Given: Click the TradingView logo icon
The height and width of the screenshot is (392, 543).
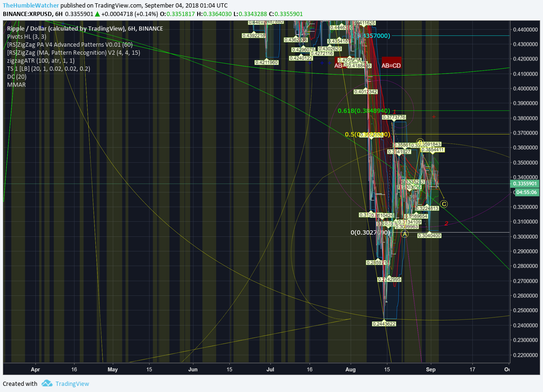Looking at the screenshot, I should pos(47,384).
